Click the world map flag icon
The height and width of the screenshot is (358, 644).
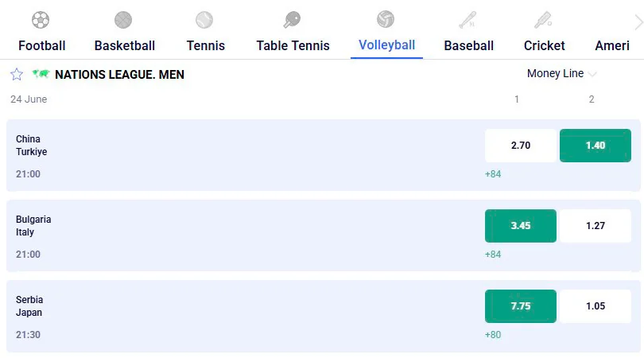tap(41, 74)
